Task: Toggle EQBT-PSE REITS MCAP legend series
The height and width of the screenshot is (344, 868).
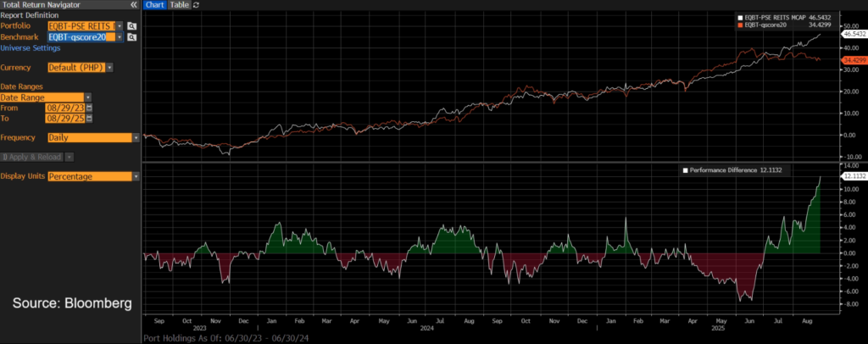Action: click(739, 17)
